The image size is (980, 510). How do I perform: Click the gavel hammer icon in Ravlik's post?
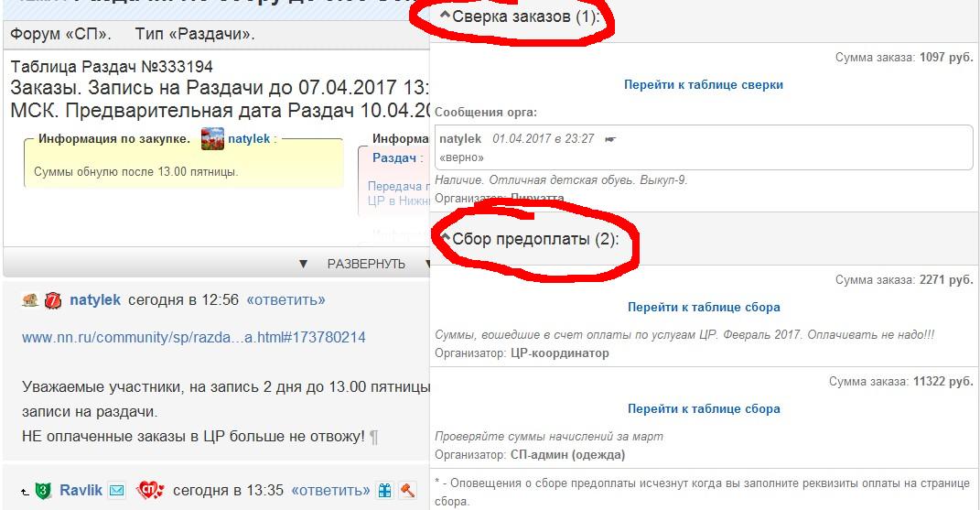[407, 490]
